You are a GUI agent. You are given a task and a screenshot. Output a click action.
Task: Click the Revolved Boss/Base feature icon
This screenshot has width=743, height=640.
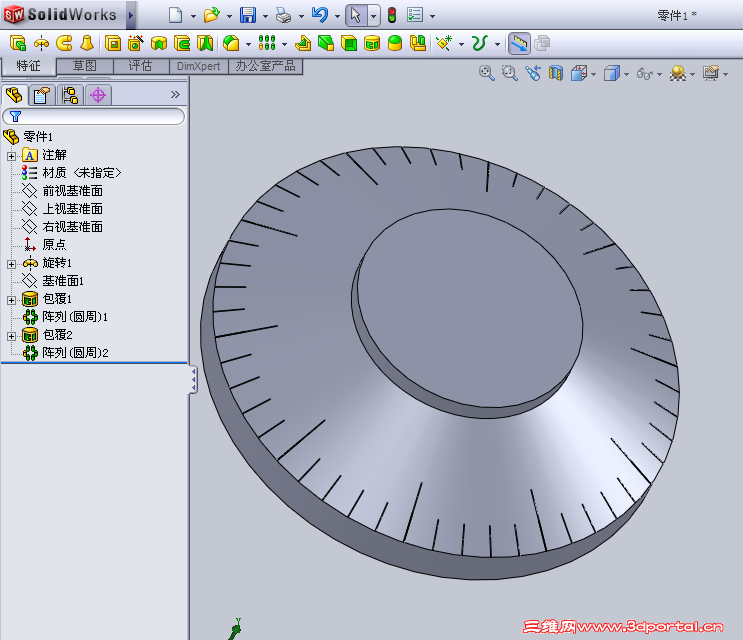pyautogui.click(x=41, y=43)
